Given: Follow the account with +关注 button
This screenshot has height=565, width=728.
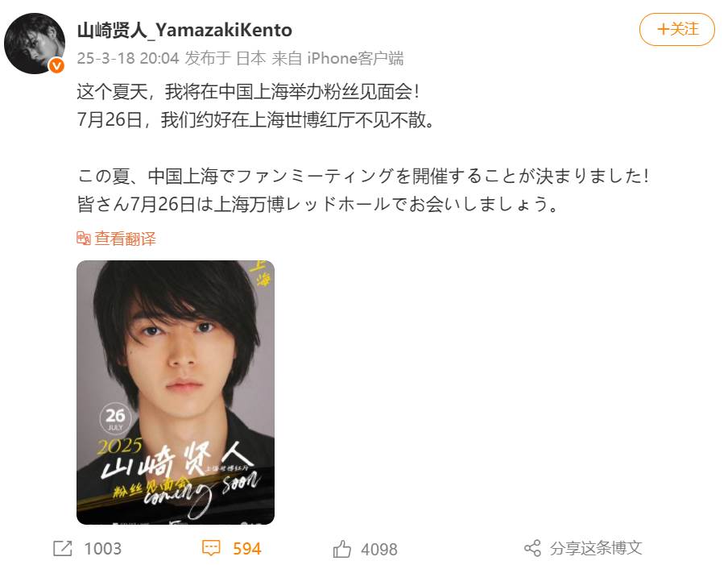Looking at the screenshot, I should [677, 29].
